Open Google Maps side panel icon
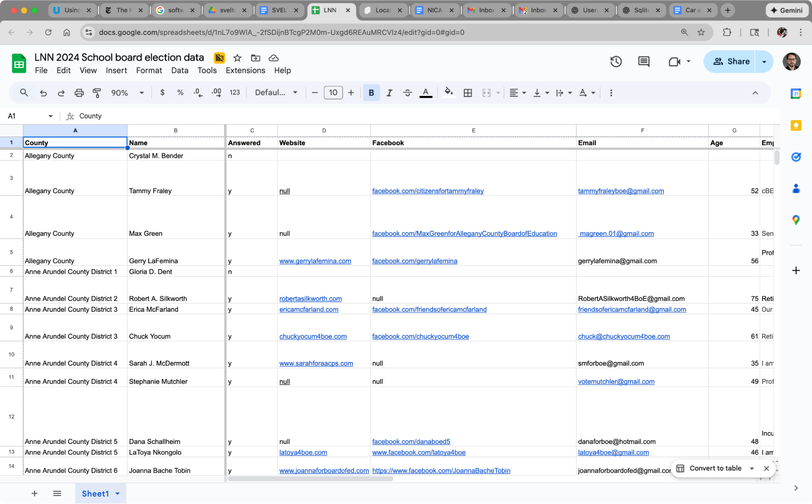812x504 pixels. pyautogui.click(x=796, y=220)
